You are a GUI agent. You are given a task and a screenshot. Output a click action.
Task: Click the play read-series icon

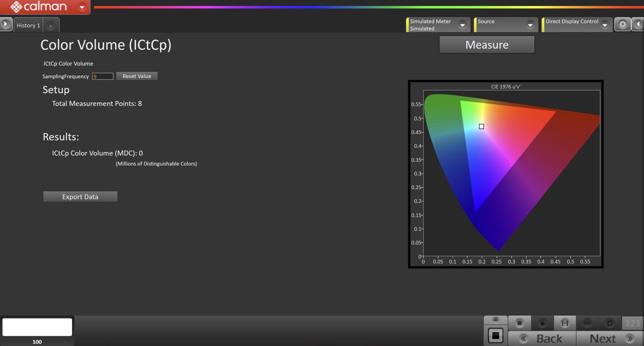(x=542, y=323)
